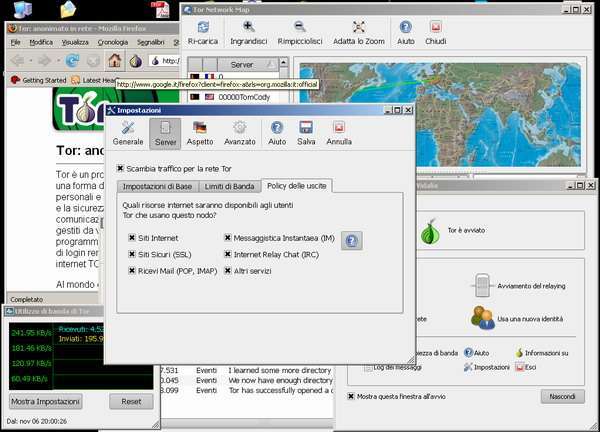Click the Firefox Home toolbar icon
Screen dimensions: 600x432
tap(113, 61)
